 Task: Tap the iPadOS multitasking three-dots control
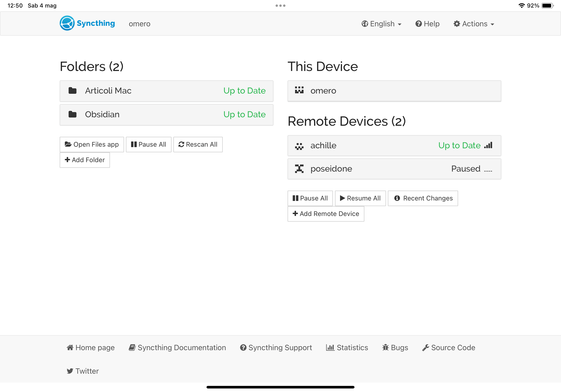(280, 6)
